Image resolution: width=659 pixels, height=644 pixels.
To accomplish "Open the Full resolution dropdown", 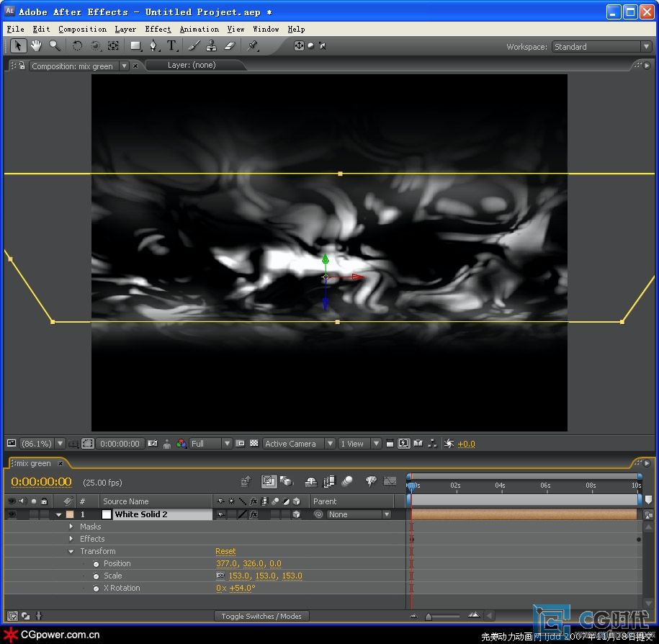I will 210,444.
